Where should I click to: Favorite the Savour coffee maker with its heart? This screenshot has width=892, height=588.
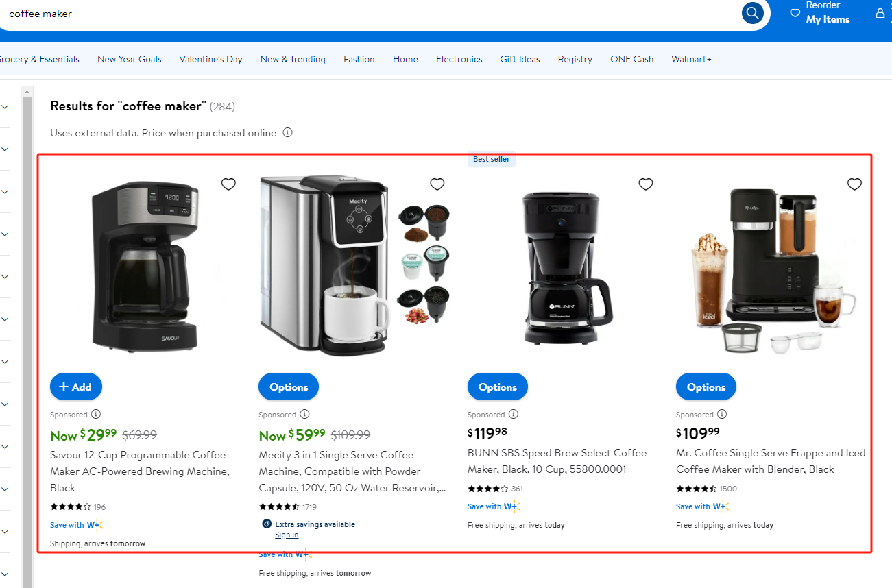pos(228,184)
